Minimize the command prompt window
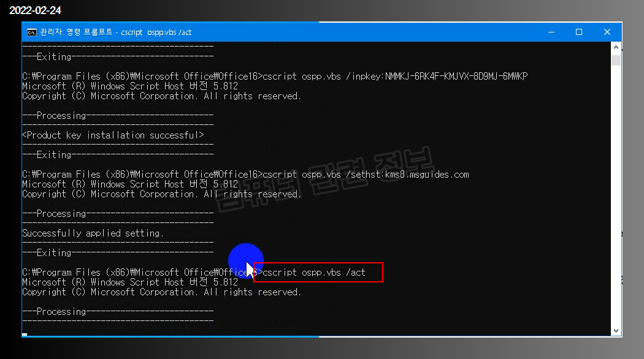Screen dimensions: 644x359 [x=551, y=32]
